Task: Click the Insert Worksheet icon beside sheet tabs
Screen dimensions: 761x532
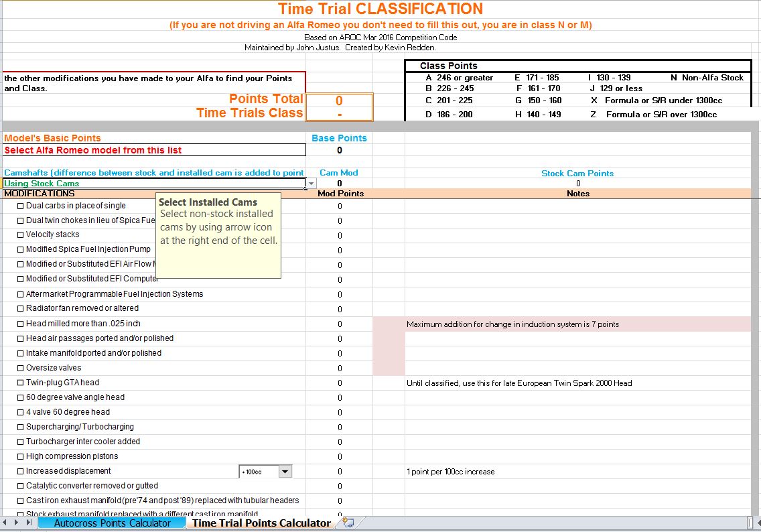Action: 348,523
